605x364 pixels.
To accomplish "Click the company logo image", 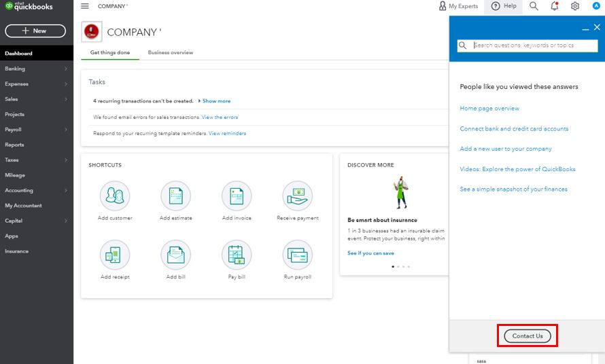I will (x=92, y=32).
